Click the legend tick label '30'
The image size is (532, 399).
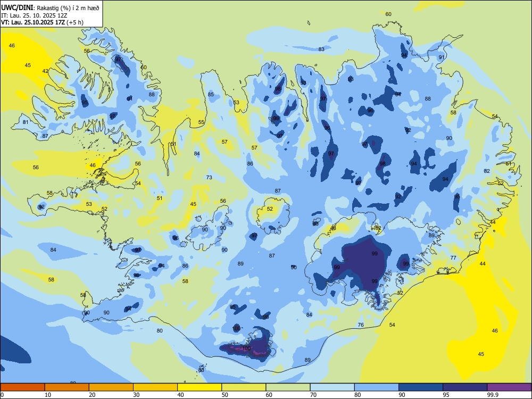coord(136,395)
